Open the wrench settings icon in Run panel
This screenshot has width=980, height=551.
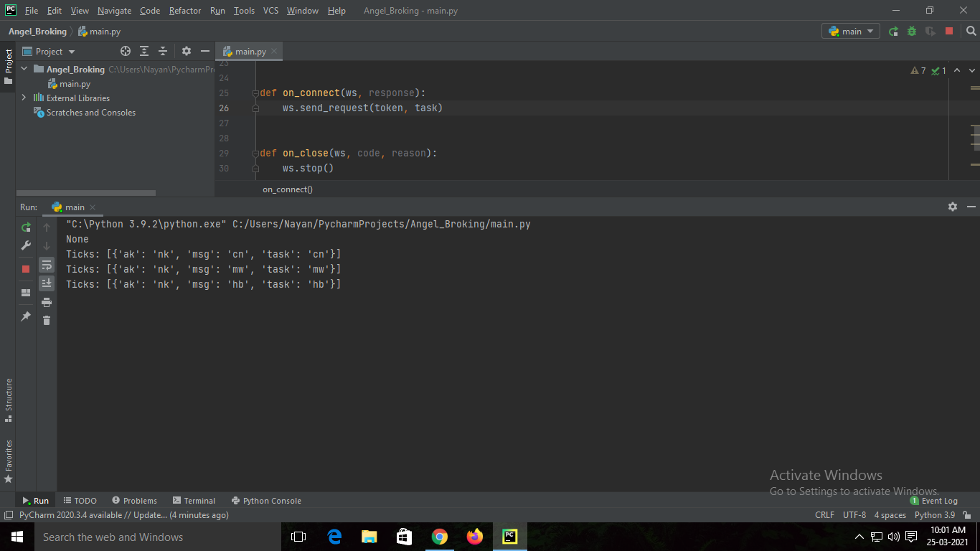point(26,245)
